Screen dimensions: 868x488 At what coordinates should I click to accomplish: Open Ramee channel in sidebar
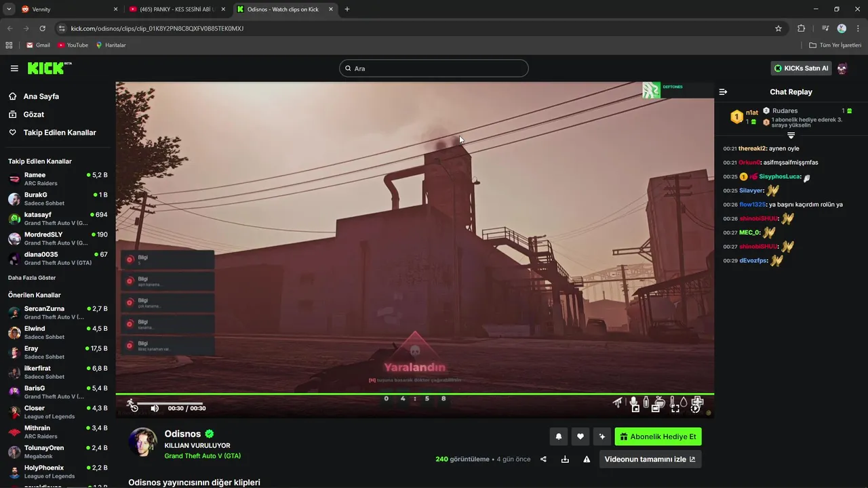click(58, 179)
